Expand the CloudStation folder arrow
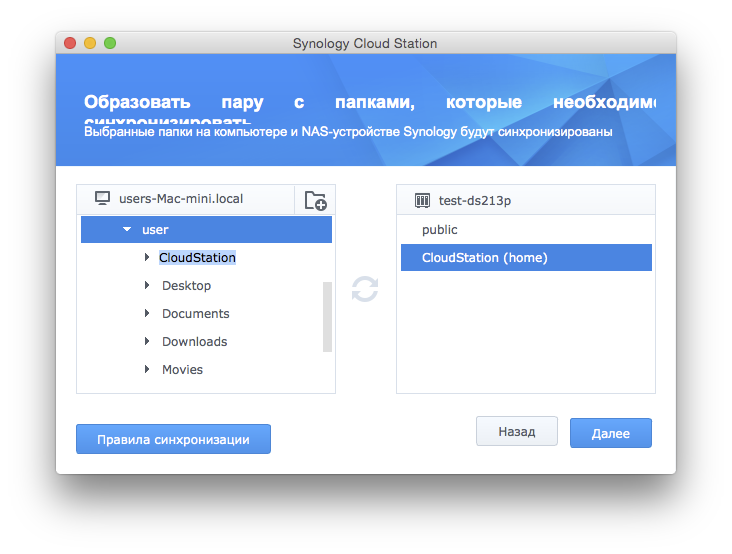The height and width of the screenshot is (554, 732). (x=147, y=257)
